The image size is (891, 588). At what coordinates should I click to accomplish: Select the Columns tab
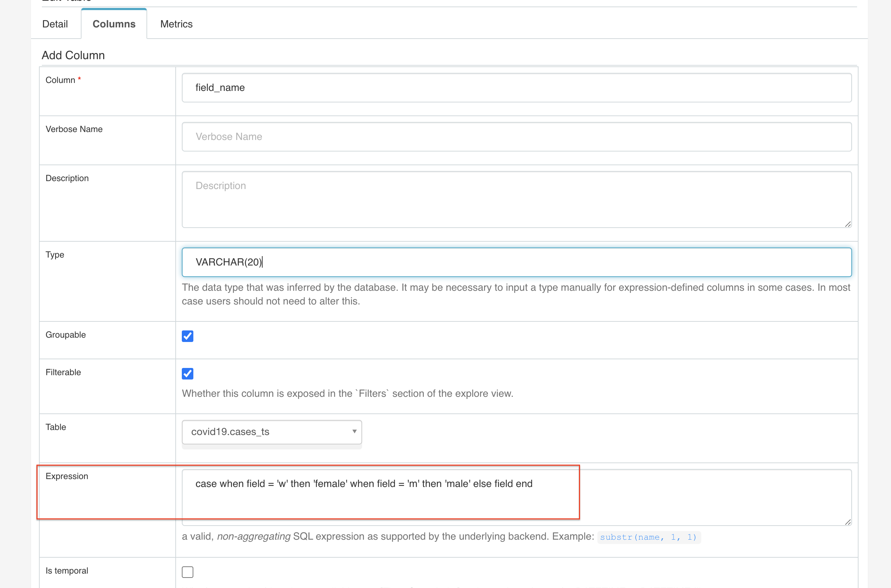coord(114,24)
